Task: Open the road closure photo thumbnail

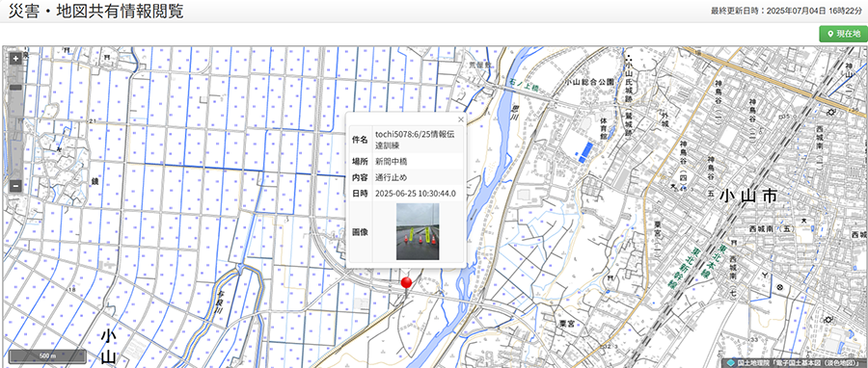Action: (418, 231)
